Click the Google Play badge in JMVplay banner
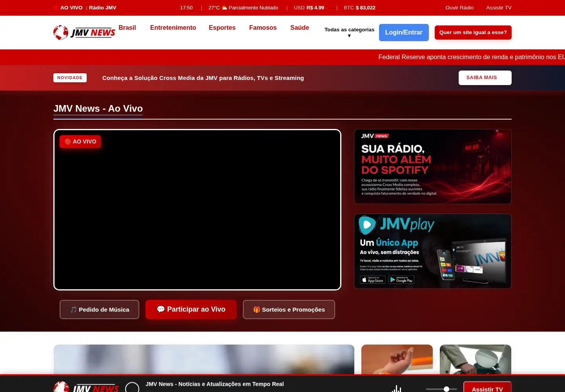 401,279
